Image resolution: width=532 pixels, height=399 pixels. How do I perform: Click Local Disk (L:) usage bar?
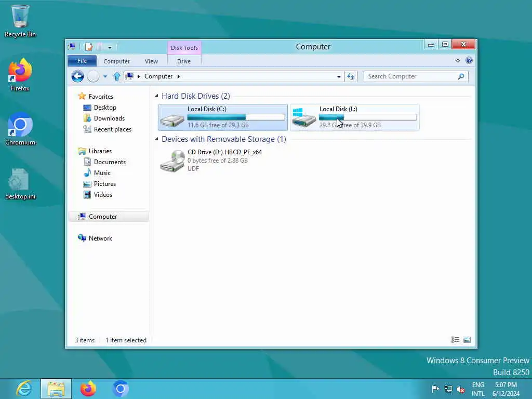point(368,117)
